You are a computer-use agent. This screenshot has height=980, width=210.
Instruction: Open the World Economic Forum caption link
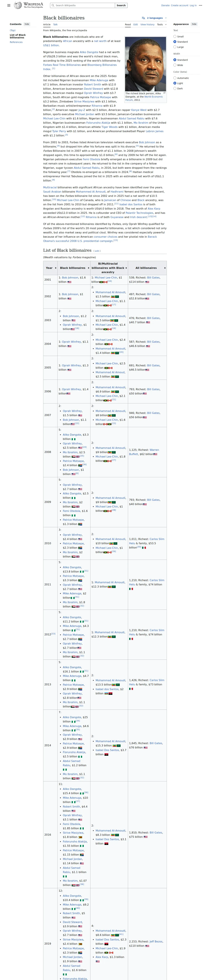click(x=144, y=98)
